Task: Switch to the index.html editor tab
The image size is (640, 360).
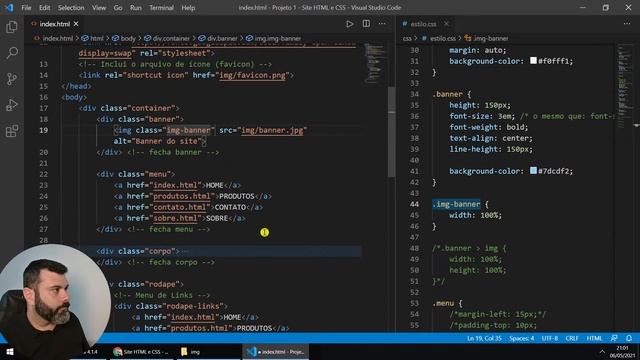Action: click(x=55, y=24)
